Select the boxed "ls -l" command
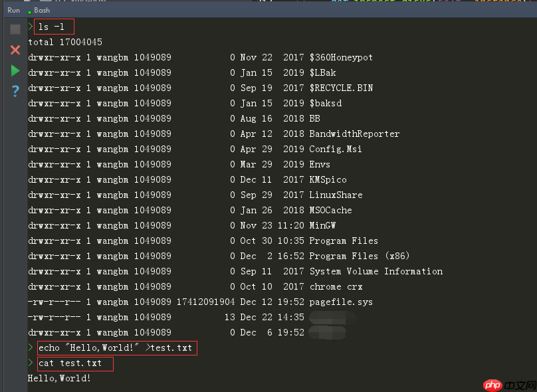This screenshot has height=392, width=537. (53, 27)
